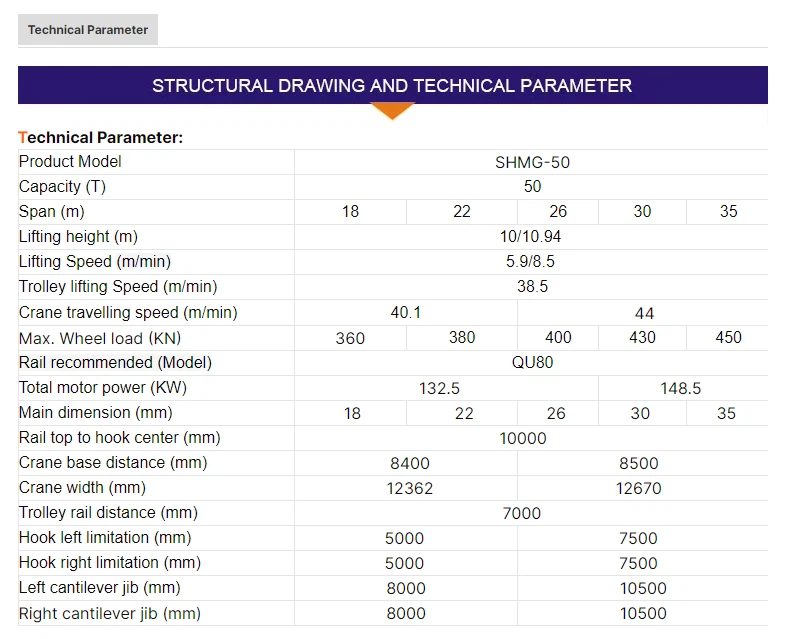Viewport: 786px width, 639px height.
Task: Click the crane base distance value 8400
Action: [409, 464]
